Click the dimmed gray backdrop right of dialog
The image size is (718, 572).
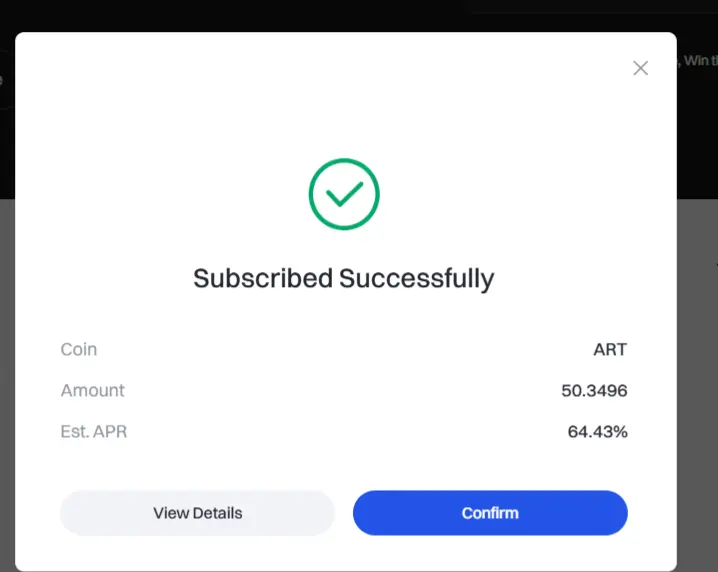point(697,385)
